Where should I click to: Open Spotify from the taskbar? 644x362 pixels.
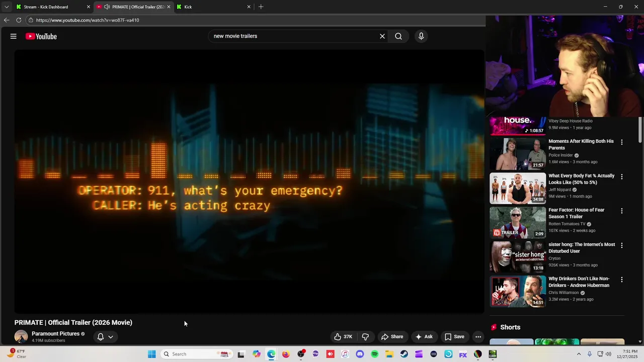(x=374, y=354)
